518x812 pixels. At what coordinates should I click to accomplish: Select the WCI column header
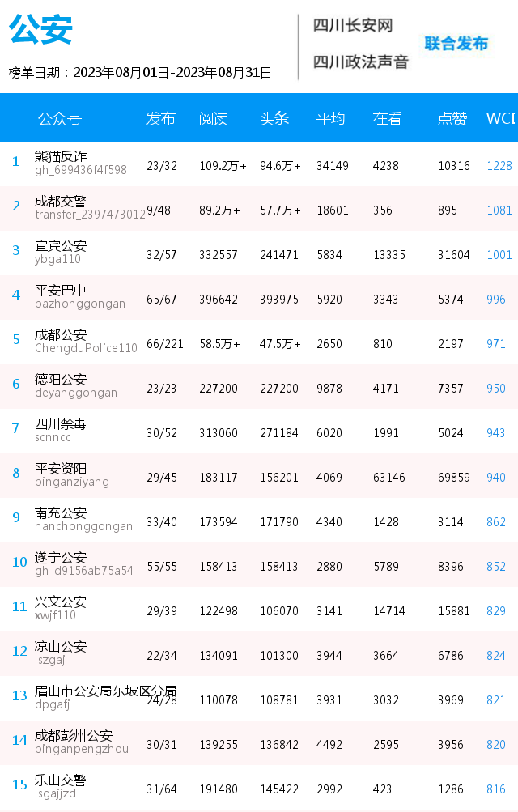tap(500, 118)
